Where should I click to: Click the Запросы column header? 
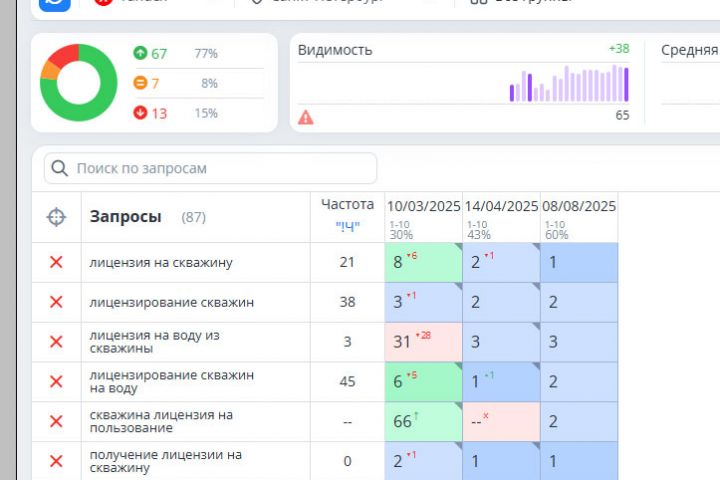(125, 216)
